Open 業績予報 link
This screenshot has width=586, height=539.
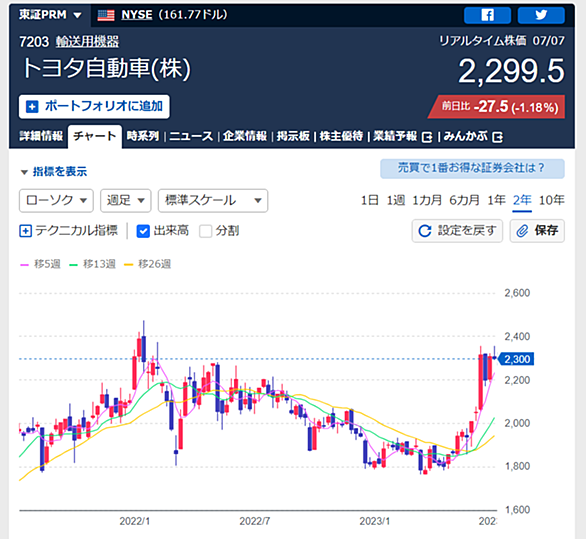(x=395, y=136)
